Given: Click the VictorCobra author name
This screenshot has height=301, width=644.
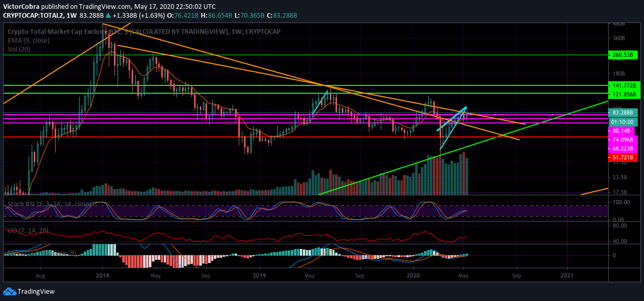Looking at the screenshot, I should [x=21, y=7].
